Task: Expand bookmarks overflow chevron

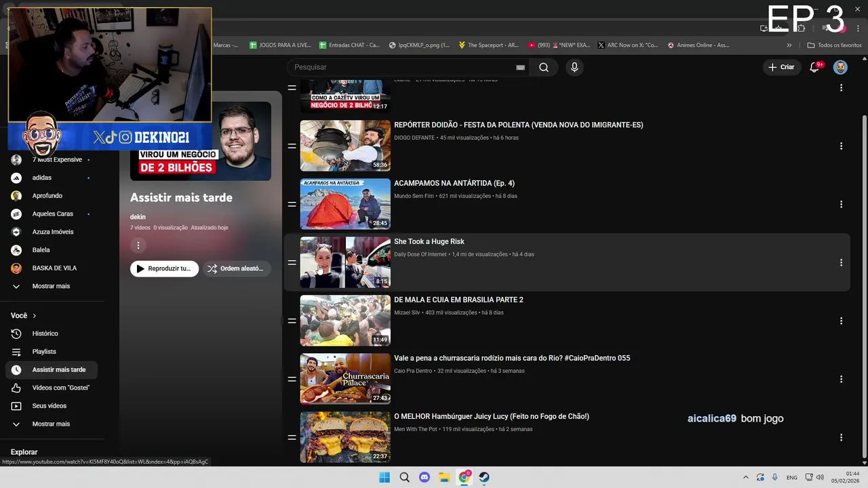Action: pyautogui.click(x=789, y=45)
